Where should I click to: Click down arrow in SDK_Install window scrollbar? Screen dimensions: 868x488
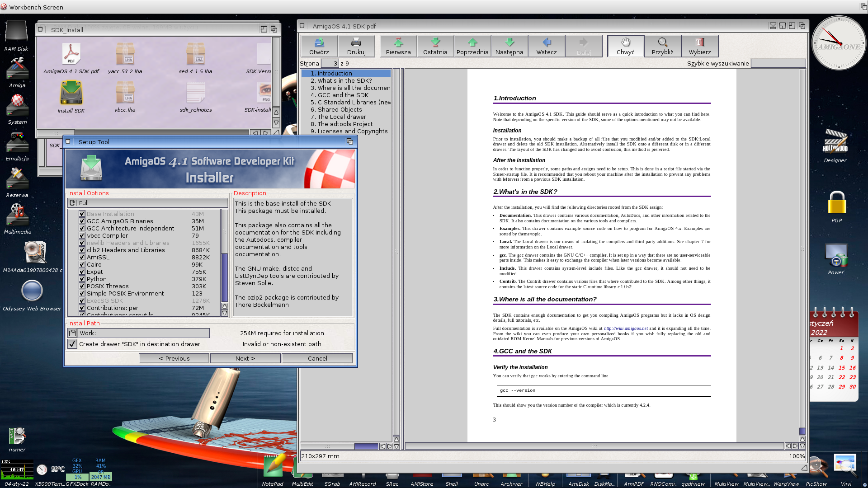(276, 122)
